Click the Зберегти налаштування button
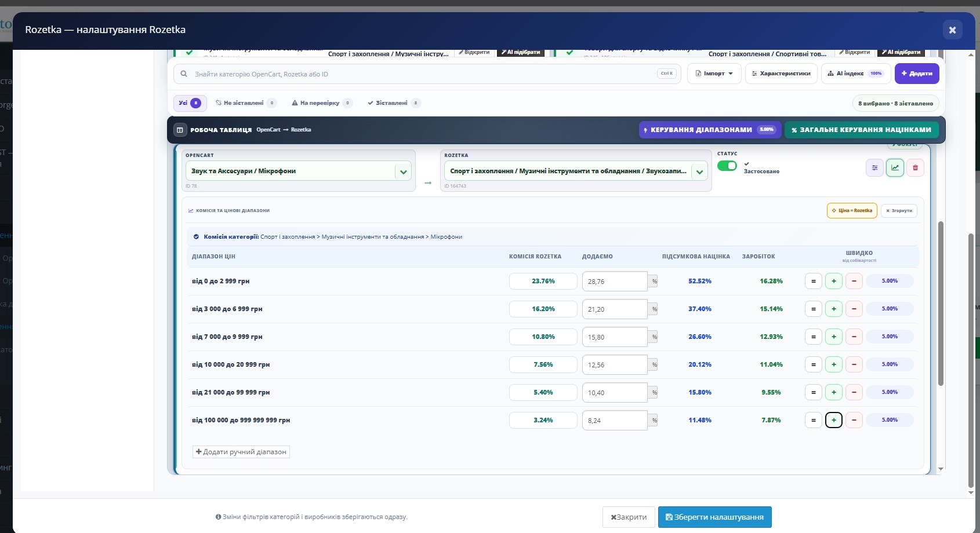The image size is (980, 533). click(714, 517)
